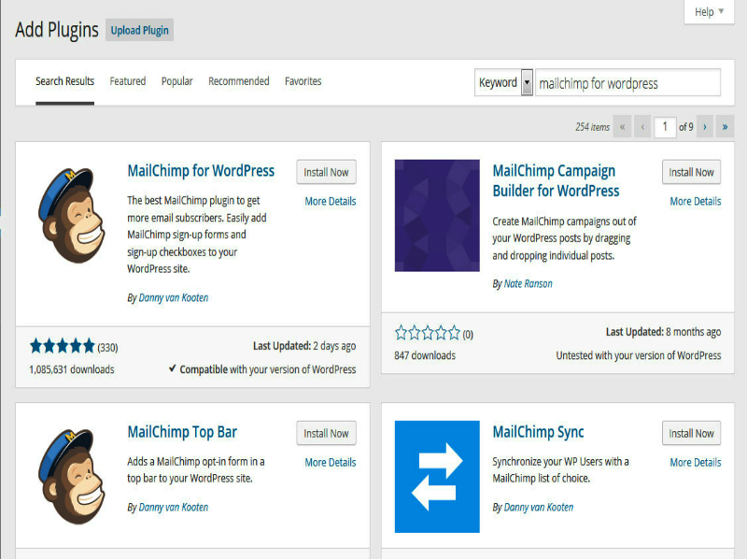747x560 pixels.
Task: Click "Last Updated: 2 days ago" text
Action: pyautogui.click(x=304, y=346)
